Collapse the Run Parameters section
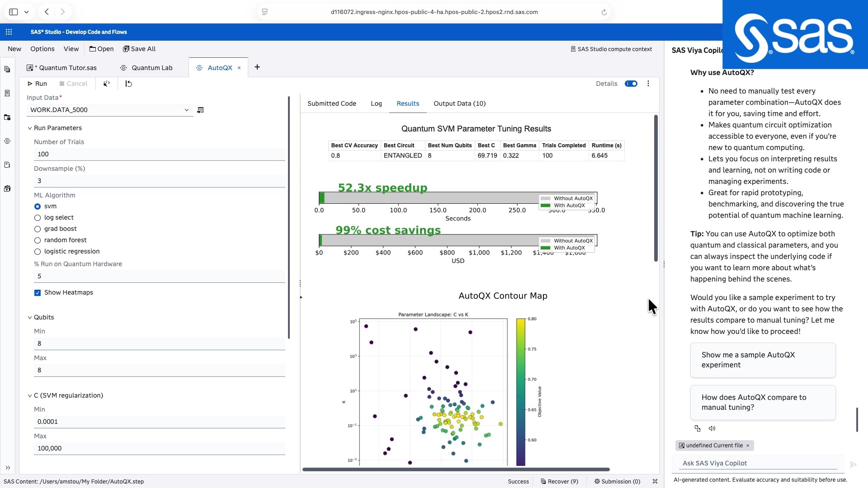The image size is (868, 488). pyautogui.click(x=30, y=128)
